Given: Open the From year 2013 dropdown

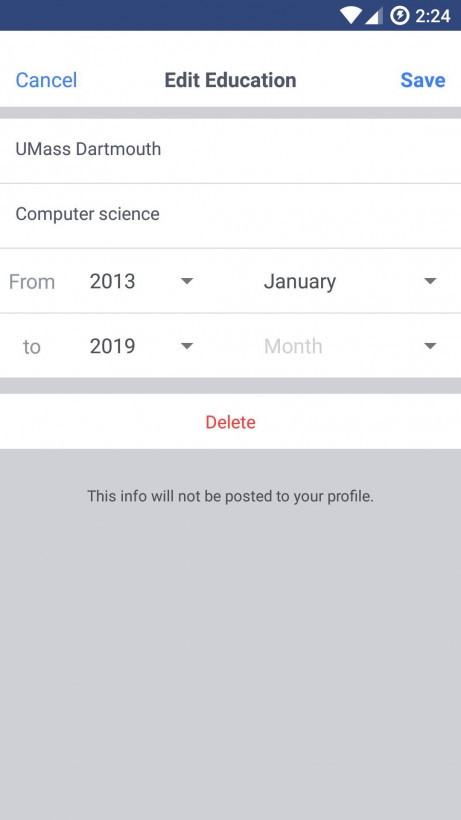Looking at the screenshot, I should (141, 281).
